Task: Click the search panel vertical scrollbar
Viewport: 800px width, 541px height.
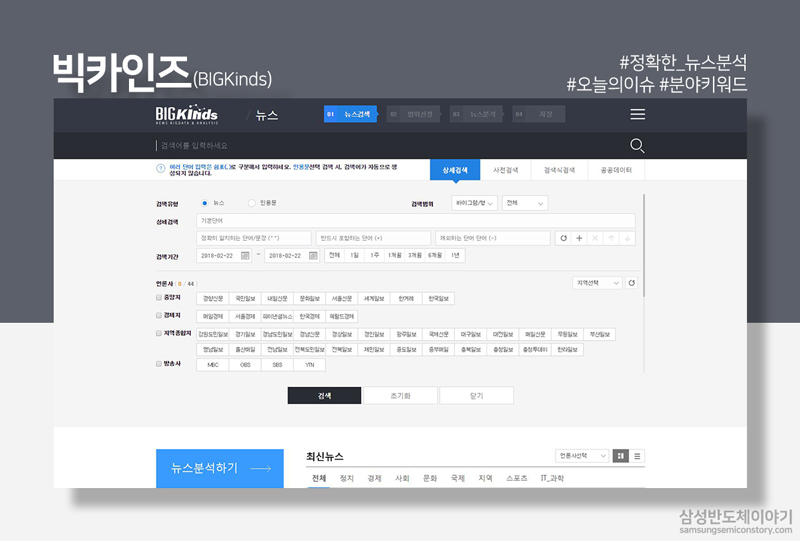Action: click(644, 246)
